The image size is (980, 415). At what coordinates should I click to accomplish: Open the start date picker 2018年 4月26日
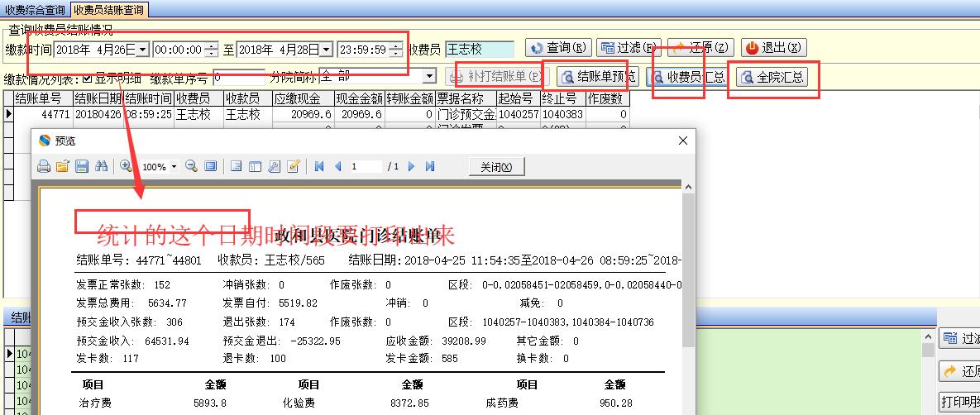pos(142,50)
